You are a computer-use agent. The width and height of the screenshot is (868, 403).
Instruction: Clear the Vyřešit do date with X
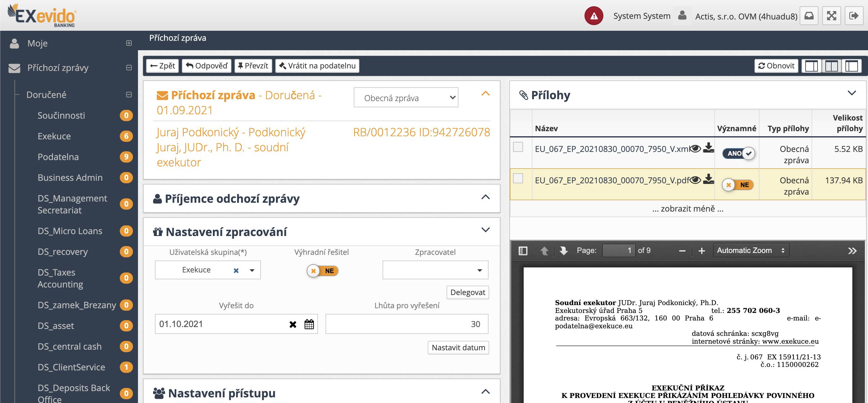[x=293, y=325]
